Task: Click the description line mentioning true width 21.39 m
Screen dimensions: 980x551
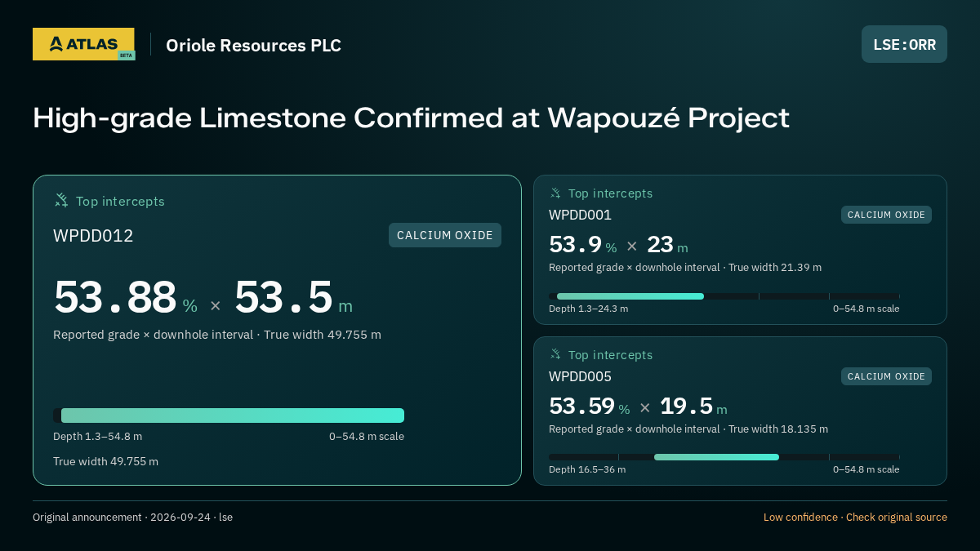Action: coord(685,268)
